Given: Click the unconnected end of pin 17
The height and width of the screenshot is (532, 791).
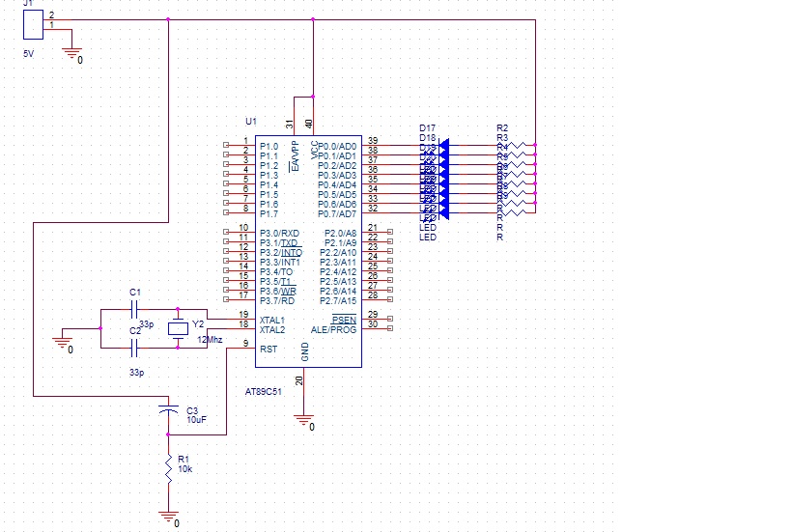Looking at the screenshot, I should (x=226, y=299).
